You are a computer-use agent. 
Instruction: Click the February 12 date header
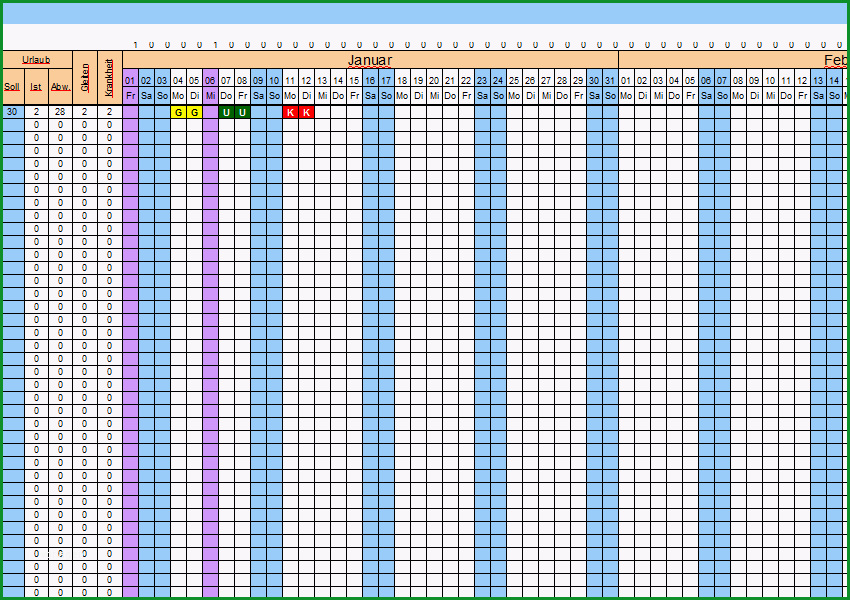point(802,80)
